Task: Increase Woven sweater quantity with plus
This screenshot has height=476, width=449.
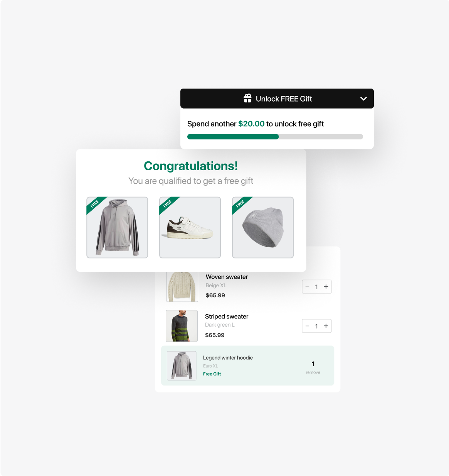Action: [326, 287]
